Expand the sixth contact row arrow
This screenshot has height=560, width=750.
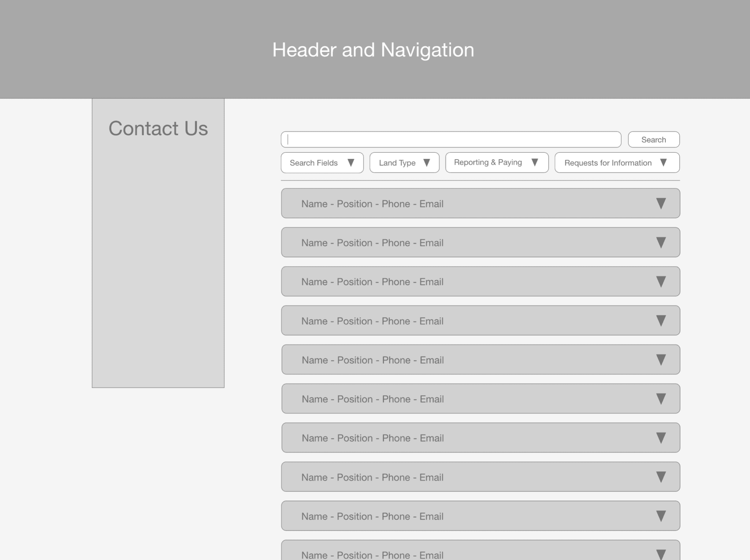(x=661, y=399)
